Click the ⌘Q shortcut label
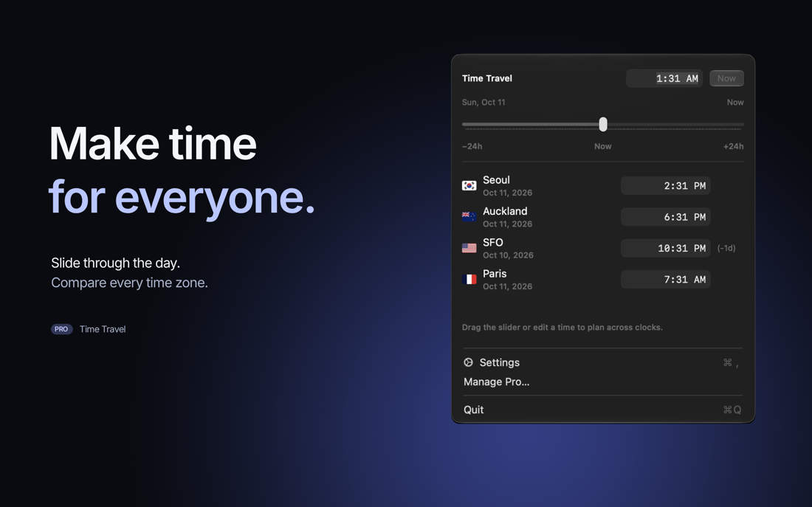Screen dimensions: 812x507 [x=732, y=410]
